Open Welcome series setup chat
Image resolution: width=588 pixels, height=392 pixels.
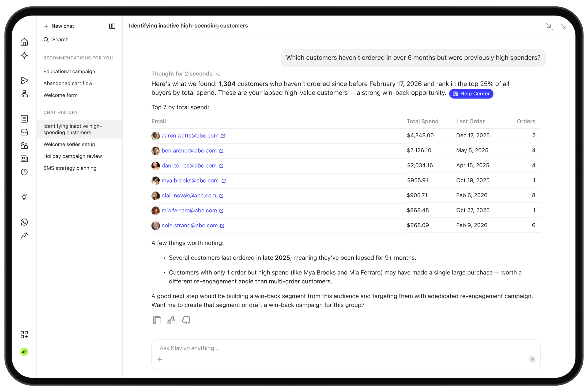(x=69, y=144)
